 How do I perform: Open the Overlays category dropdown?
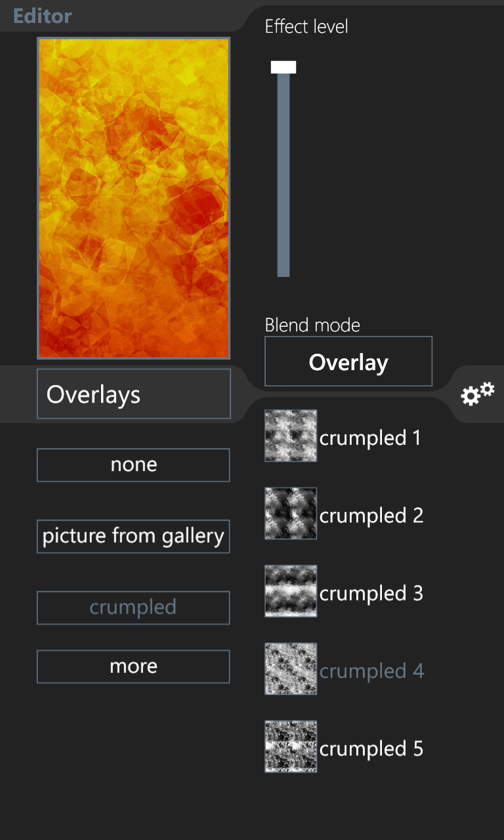pyautogui.click(x=134, y=394)
